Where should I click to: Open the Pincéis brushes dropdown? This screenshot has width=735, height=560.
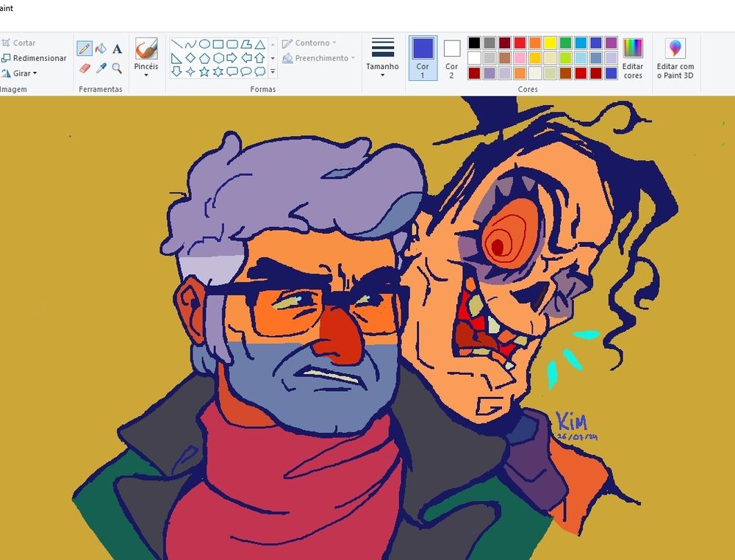(146, 71)
